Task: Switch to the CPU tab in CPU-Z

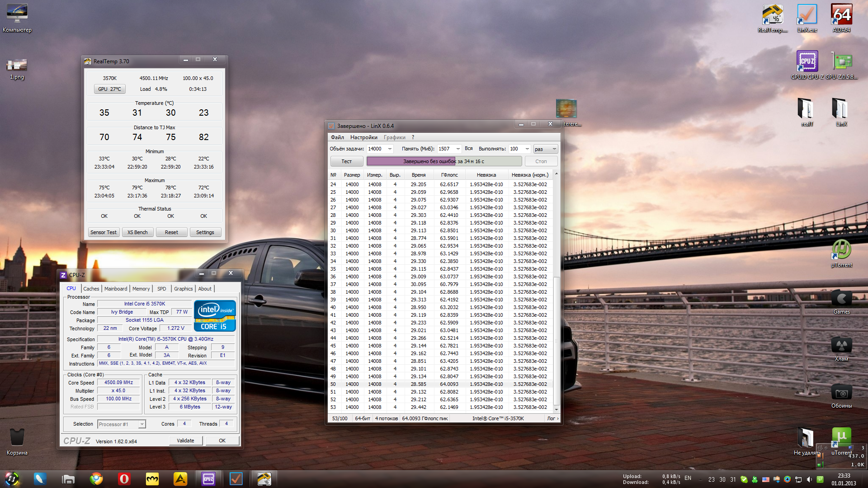Action: pyautogui.click(x=71, y=288)
